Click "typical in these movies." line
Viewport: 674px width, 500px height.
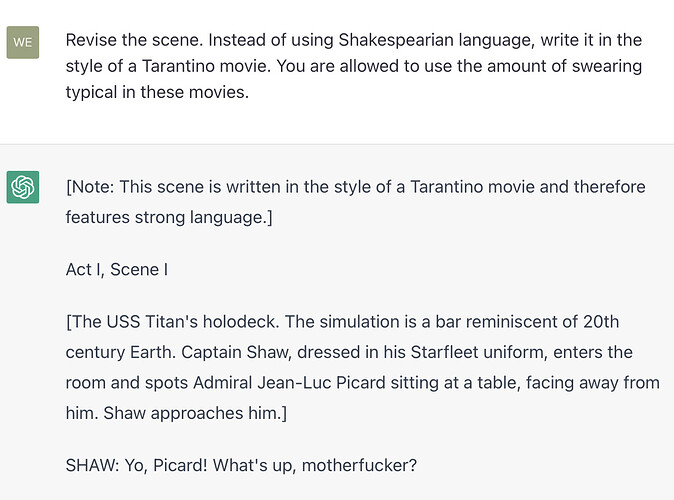click(157, 92)
